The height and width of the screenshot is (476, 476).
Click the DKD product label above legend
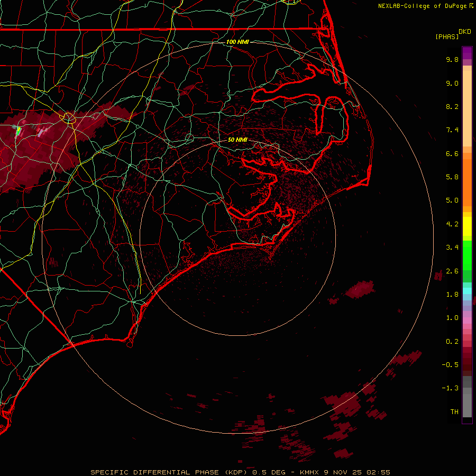coord(464,31)
